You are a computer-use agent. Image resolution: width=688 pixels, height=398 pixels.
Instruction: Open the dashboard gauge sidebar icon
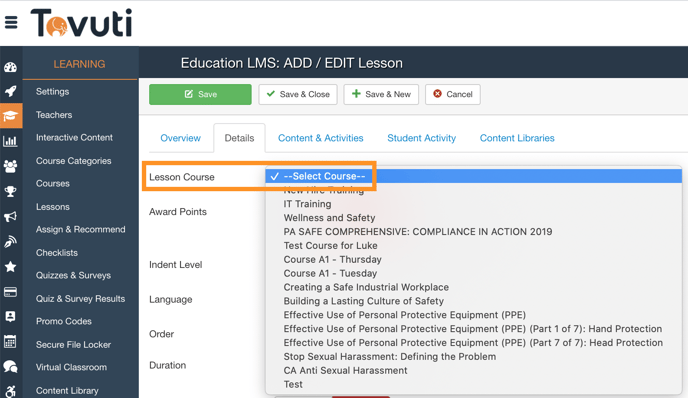pos(11,67)
